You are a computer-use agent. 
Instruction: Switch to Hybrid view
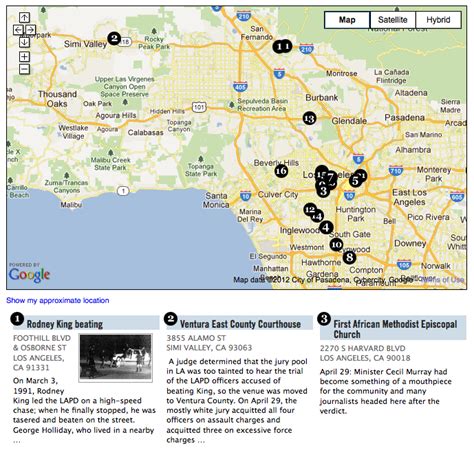click(x=438, y=20)
